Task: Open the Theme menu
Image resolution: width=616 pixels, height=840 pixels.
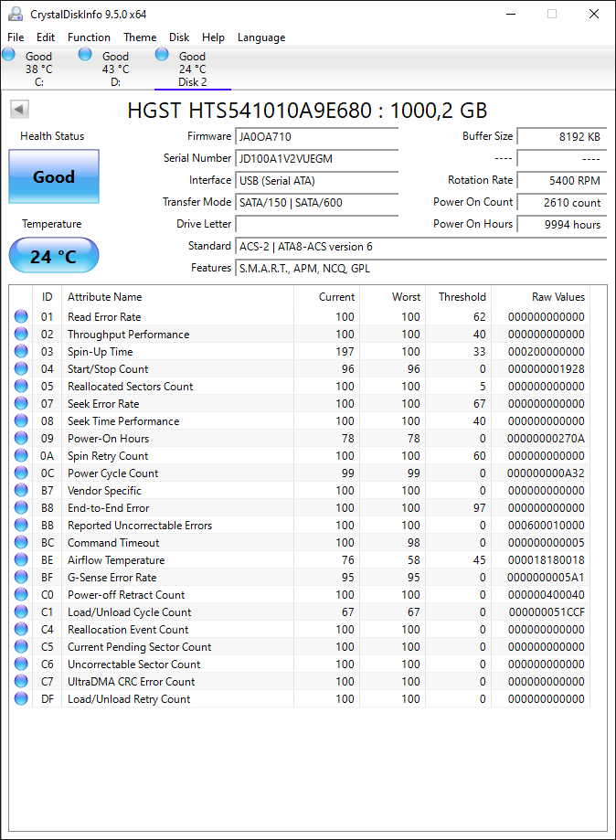Action: tap(140, 37)
